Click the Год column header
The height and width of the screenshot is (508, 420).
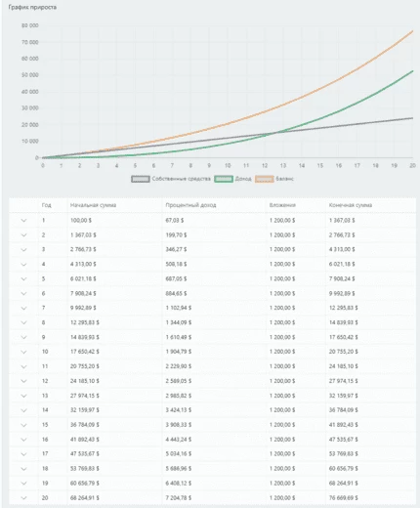[x=46, y=205]
